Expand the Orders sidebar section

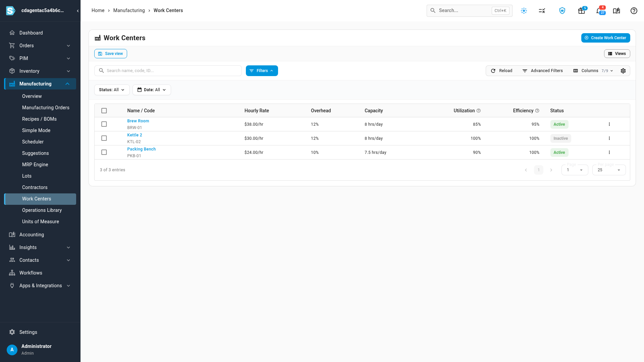(40, 46)
